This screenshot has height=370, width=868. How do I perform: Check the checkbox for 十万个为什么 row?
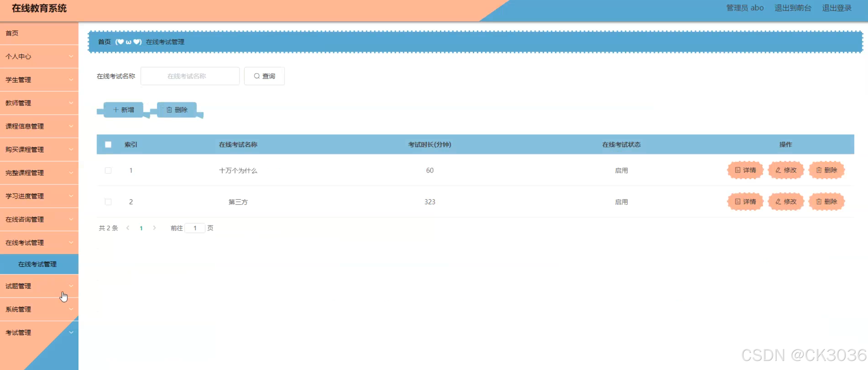click(x=108, y=171)
